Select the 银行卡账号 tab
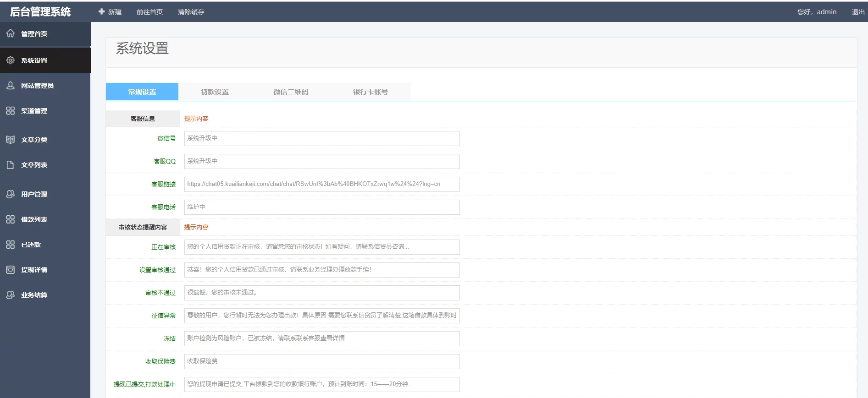The width and height of the screenshot is (868, 398). [x=370, y=92]
